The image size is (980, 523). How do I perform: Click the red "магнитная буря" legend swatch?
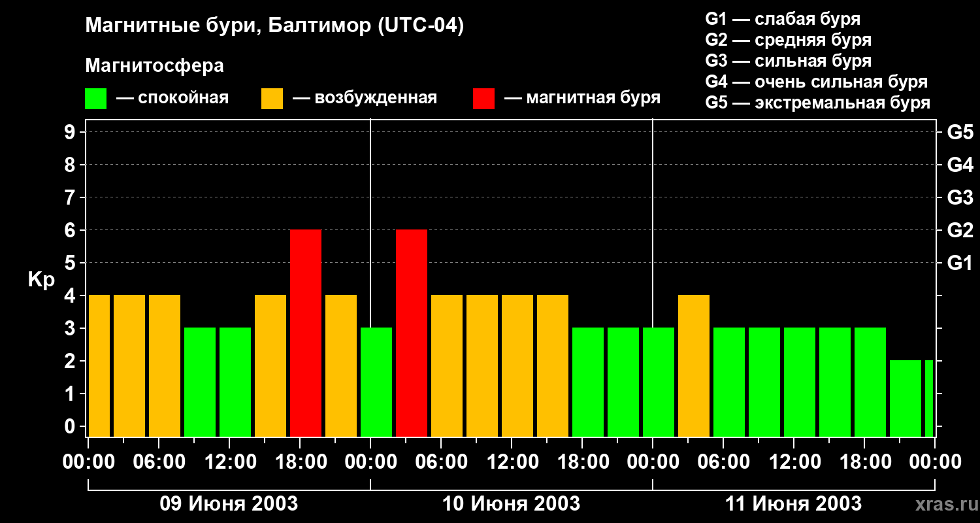pyautogui.click(x=483, y=99)
